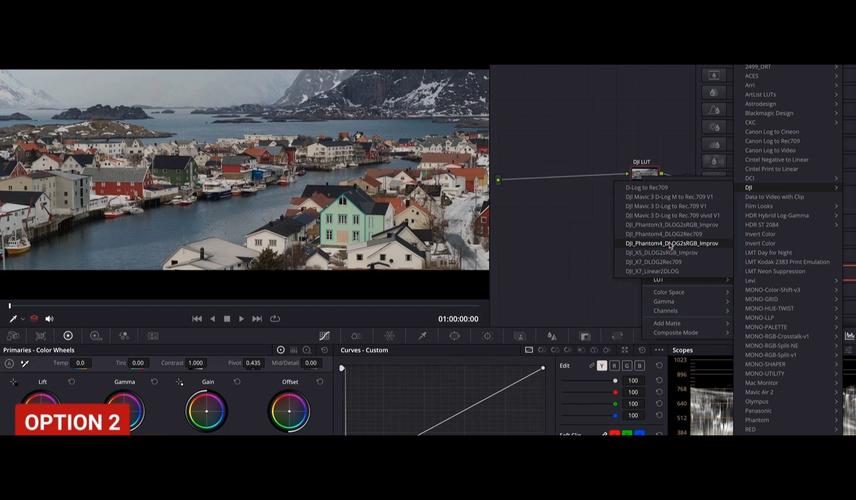Play the clip in reverse
The height and width of the screenshot is (500, 856).
click(212, 318)
